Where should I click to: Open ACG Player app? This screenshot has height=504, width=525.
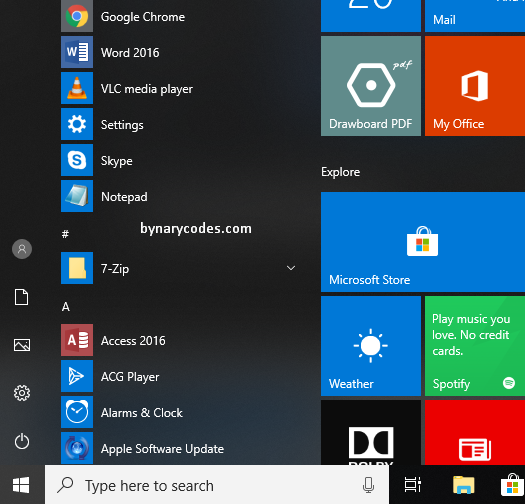tap(181, 376)
